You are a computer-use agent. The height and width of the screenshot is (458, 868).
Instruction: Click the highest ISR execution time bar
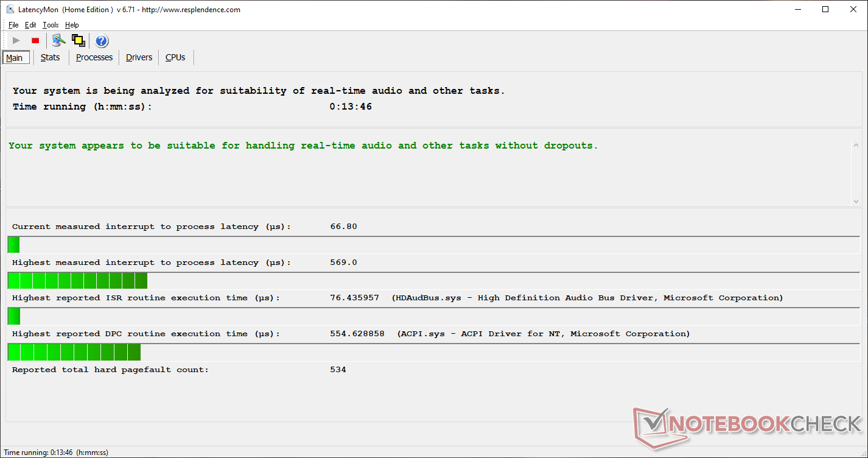point(433,316)
